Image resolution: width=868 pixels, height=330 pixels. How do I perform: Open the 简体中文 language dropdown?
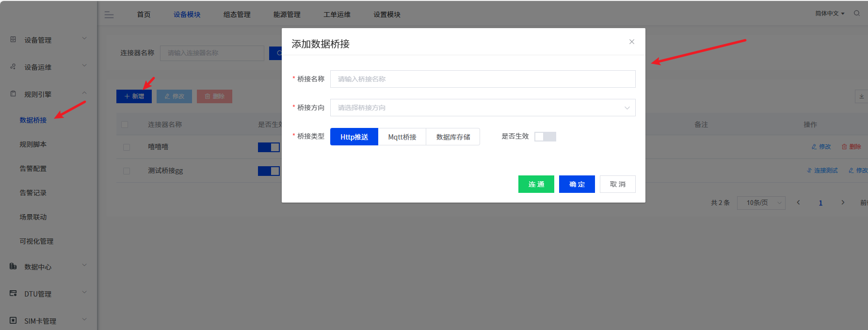tap(830, 14)
